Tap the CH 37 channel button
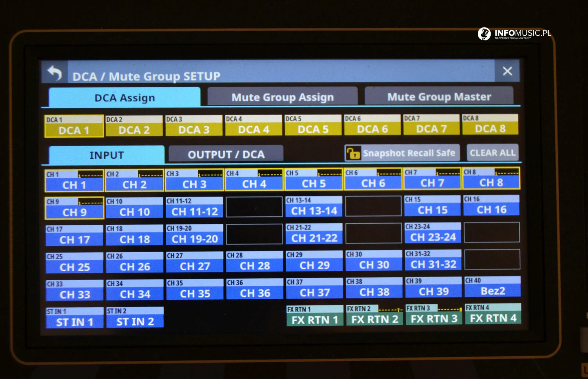The height and width of the screenshot is (379, 588). (315, 289)
